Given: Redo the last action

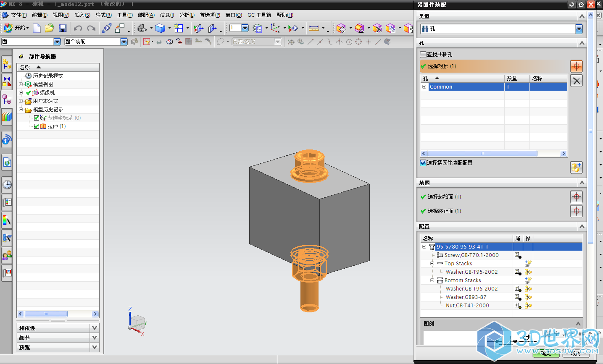Looking at the screenshot, I should pyautogui.click(x=91, y=28).
